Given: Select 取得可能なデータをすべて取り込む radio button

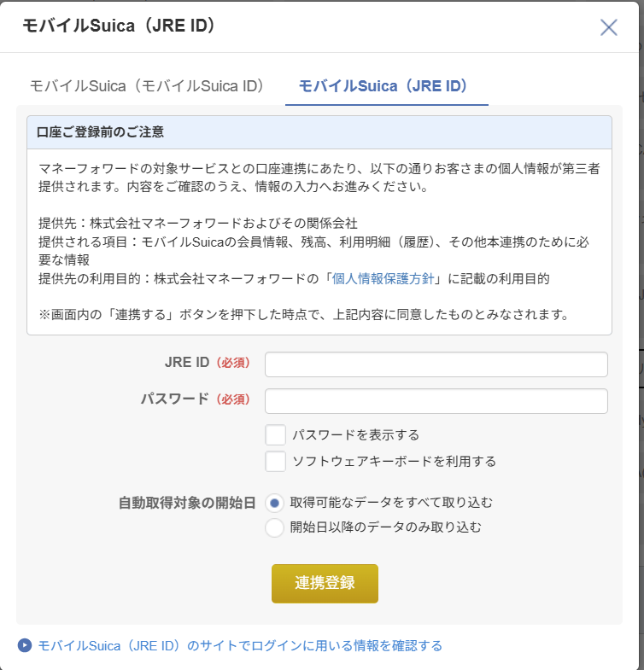Looking at the screenshot, I should [x=274, y=503].
